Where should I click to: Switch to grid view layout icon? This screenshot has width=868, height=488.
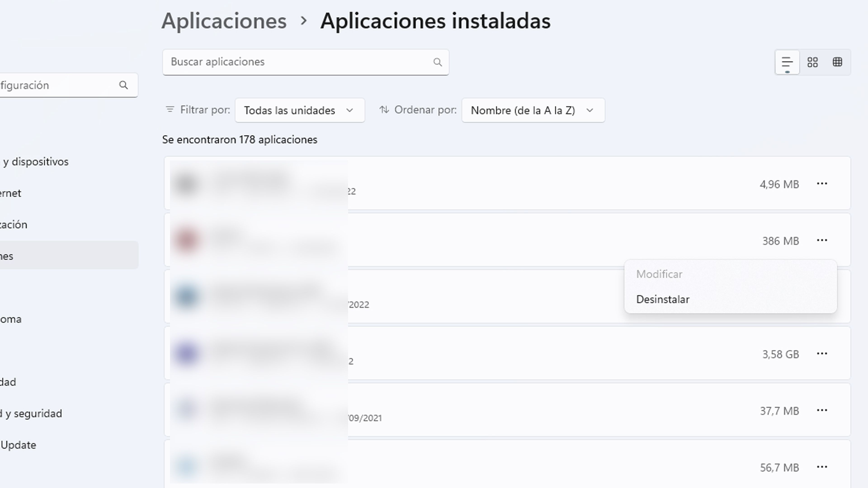pyautogui.click(x=812, y=62)
